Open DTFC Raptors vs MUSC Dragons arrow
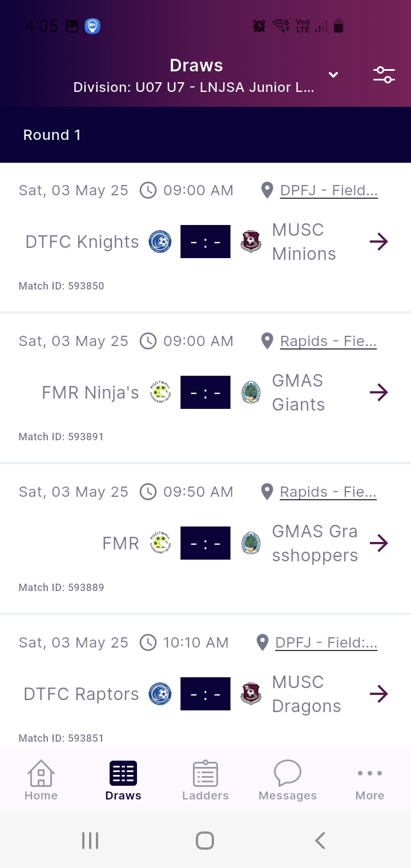The image size is (411, 868). (378, 694)
